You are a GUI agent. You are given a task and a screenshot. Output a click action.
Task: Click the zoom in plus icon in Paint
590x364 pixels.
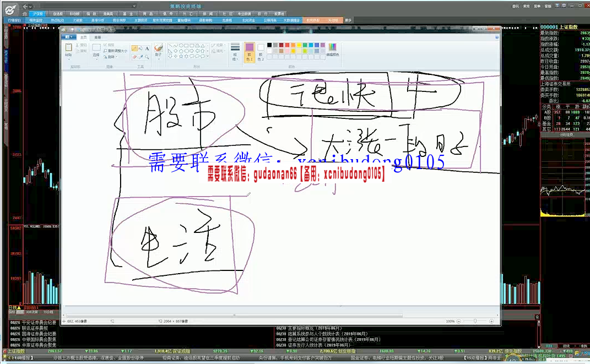491,321
